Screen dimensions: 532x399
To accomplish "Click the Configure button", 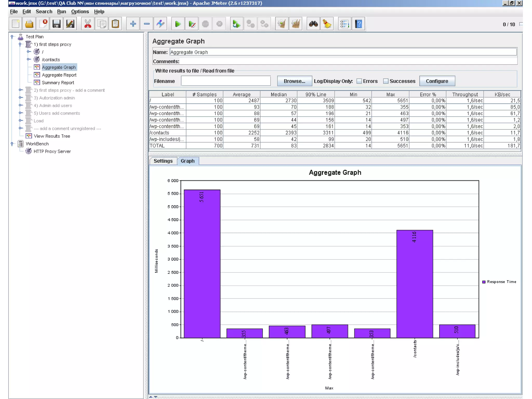I will 437,81.
